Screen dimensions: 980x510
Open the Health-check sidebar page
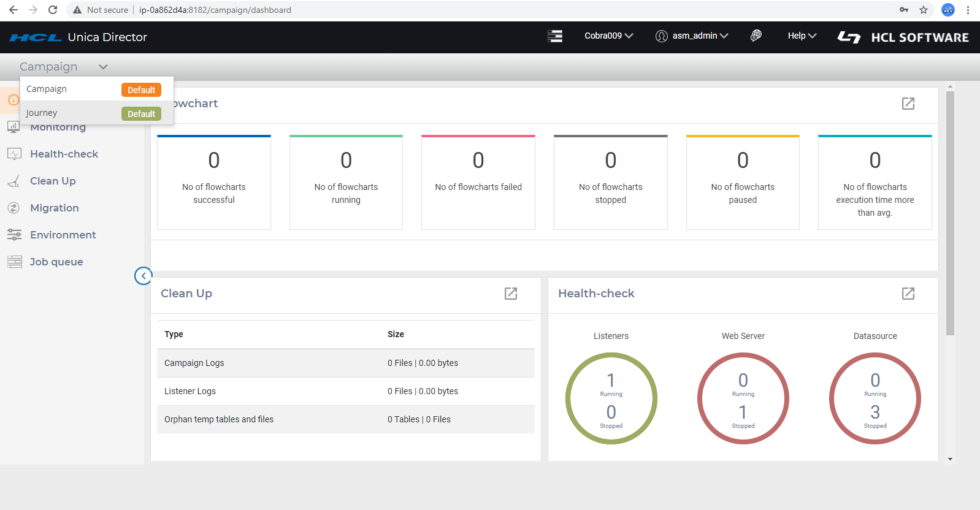(x=64, y=154)
